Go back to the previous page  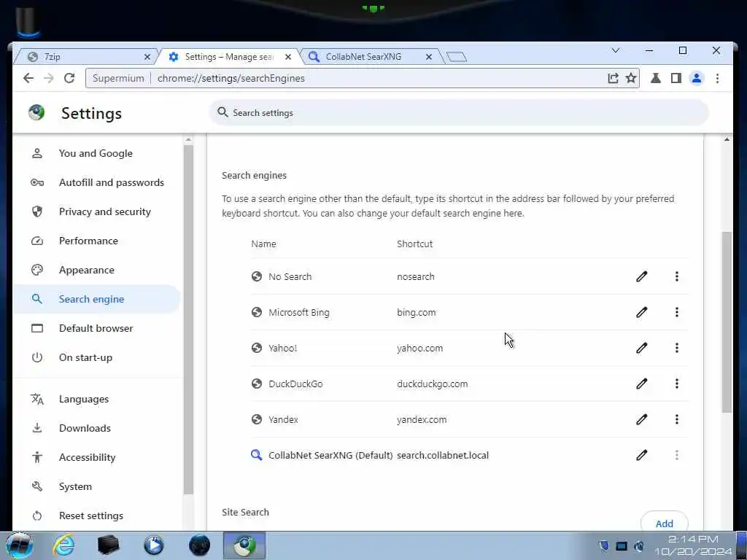(28, 78)
